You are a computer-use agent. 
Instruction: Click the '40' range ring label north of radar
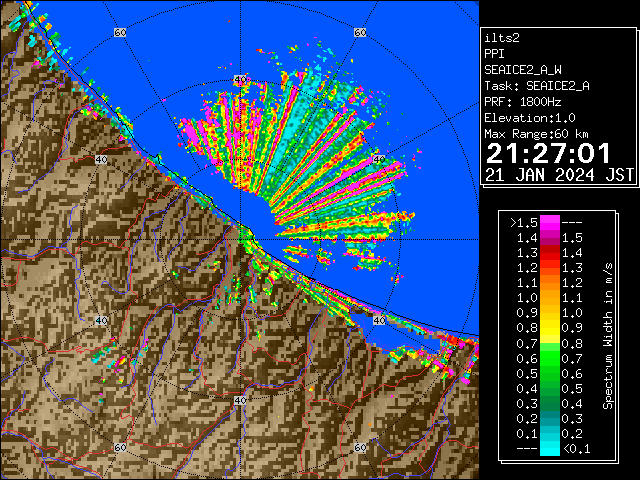[x=240, y=79]
